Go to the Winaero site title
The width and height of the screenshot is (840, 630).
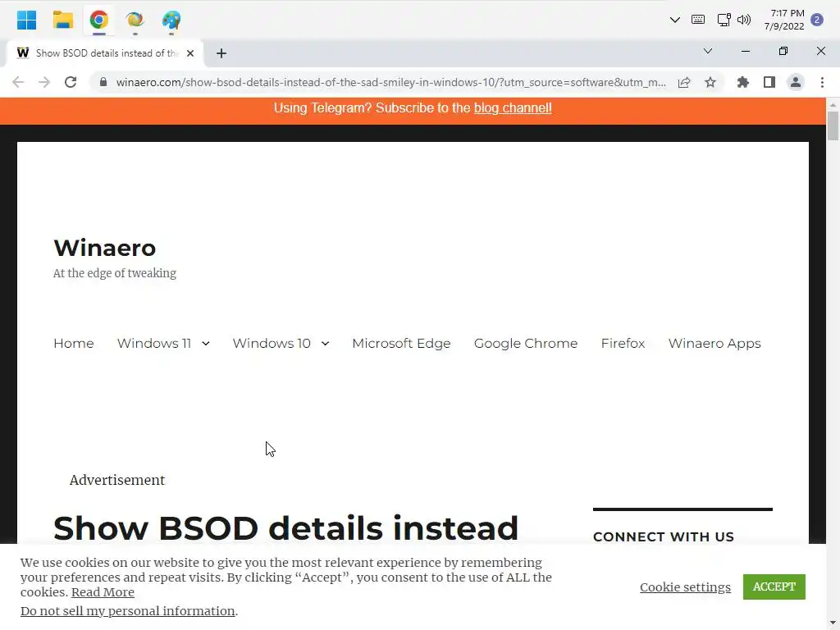coord(105,248)
